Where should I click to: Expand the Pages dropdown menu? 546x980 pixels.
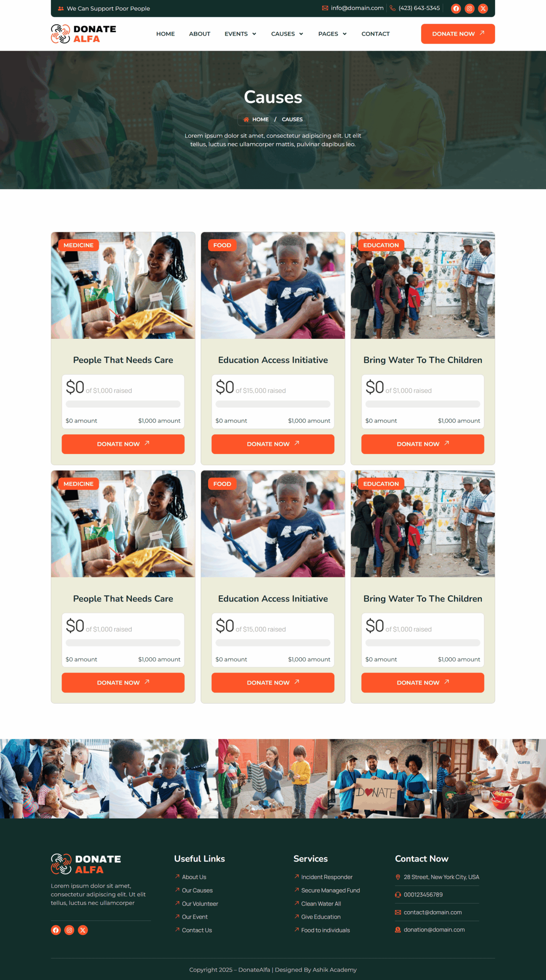[x=332, y=34]
